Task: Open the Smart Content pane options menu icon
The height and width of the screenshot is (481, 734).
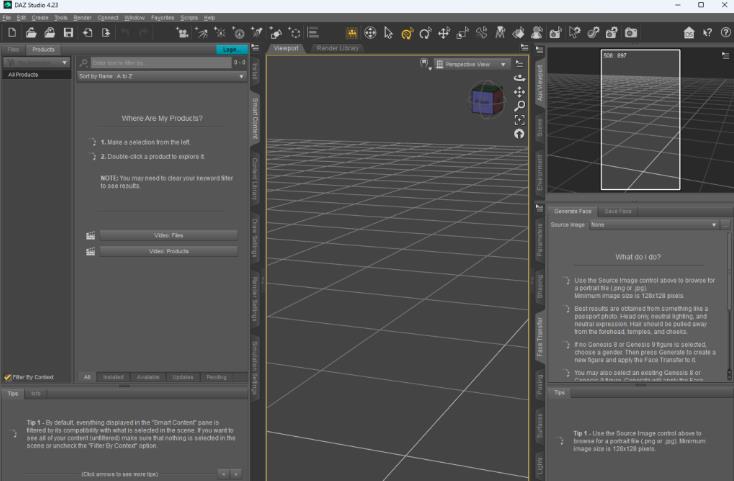Action: coord(255,48)
